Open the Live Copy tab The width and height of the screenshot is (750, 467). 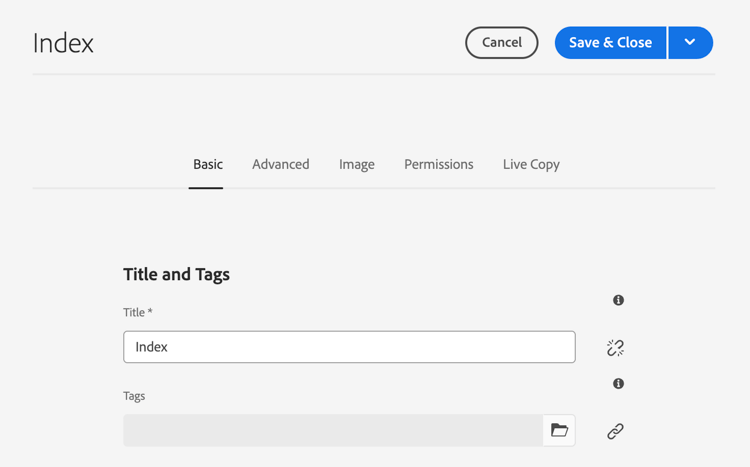[531, 164]
